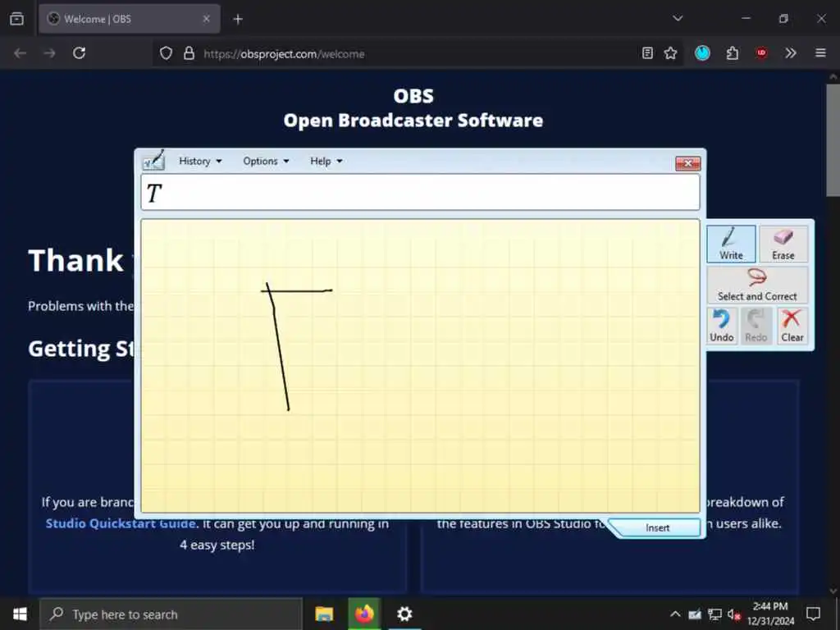Open tracking protection shield icon
Image resolution: width=840 pixels, height=630 pixels.
[x=166, y=53]
